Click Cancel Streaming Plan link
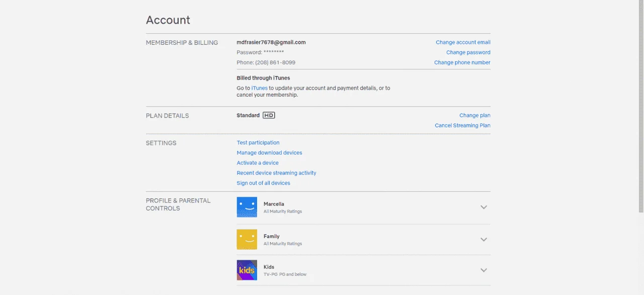The width and height of the screenshot is (644, 295). (x=462, y=125)
